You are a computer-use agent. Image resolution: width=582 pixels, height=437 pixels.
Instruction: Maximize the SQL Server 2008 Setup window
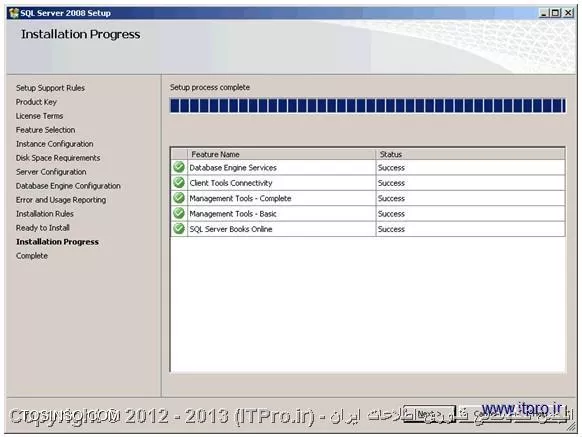click(x=556, y=13)
